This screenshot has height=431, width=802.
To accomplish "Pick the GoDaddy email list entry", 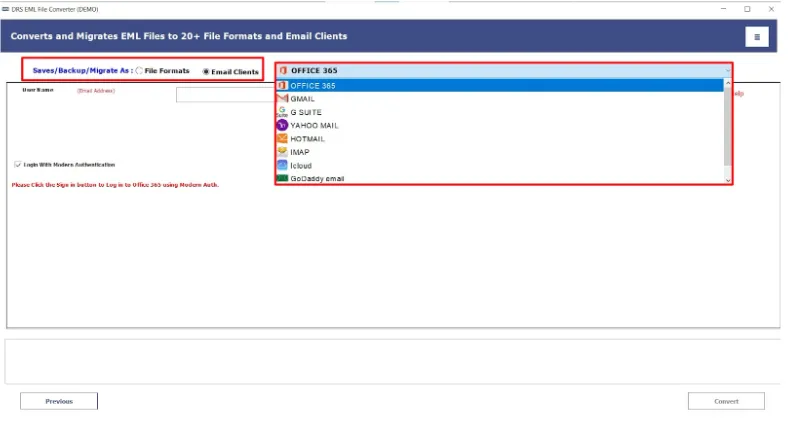I will tap(500, 178).
